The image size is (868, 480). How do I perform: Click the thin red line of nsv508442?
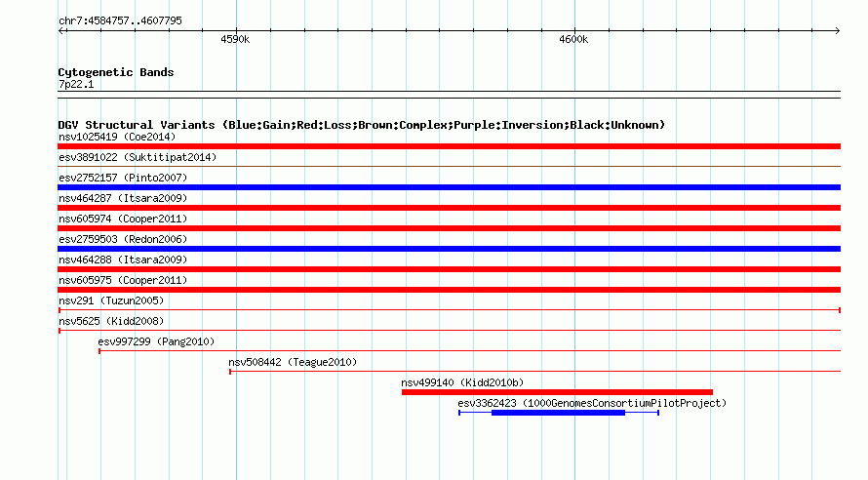(534, 372)
